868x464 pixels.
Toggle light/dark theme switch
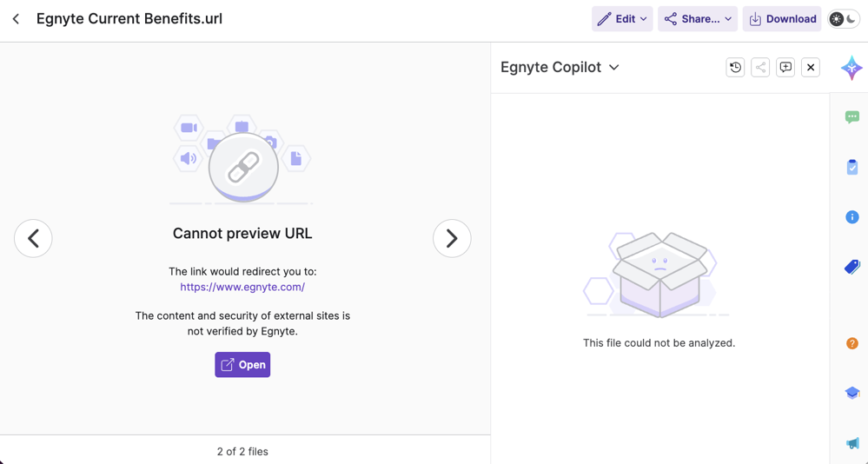tap(843, 19)
